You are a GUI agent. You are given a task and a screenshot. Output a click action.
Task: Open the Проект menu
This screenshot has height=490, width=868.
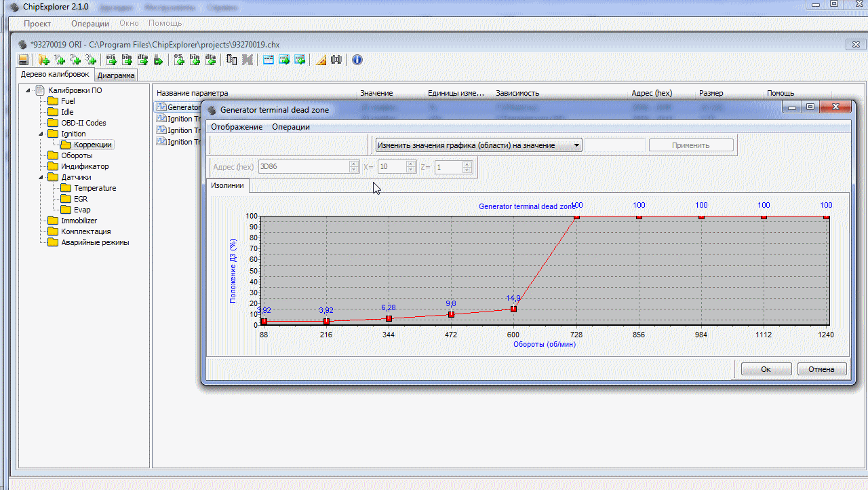pos(37,23)
